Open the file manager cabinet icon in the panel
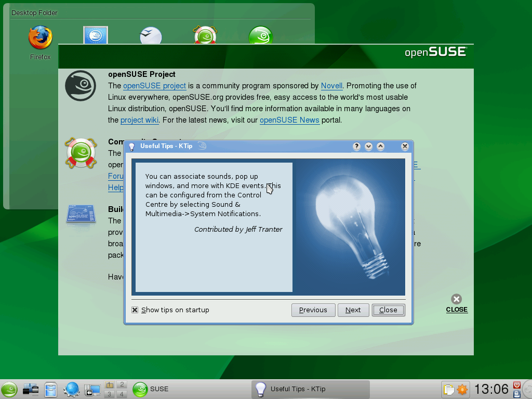 click(x=50, y=389)
